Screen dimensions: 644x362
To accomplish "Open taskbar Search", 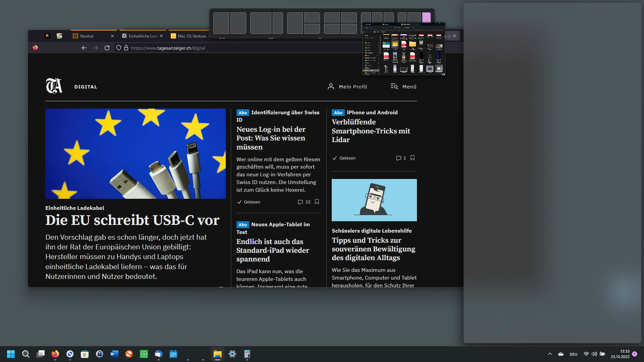I will [25, 354].
